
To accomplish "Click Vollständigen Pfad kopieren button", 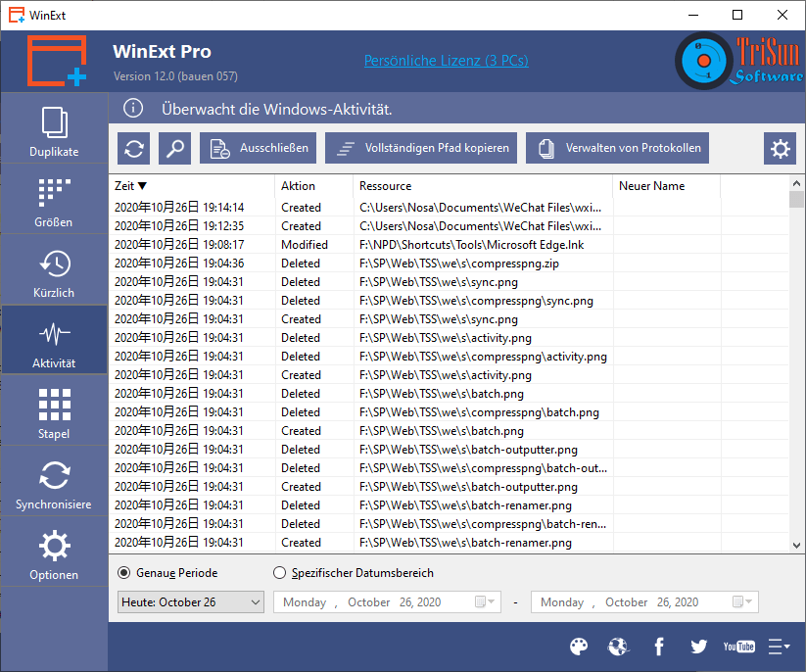I will click(x=421, y=148).
